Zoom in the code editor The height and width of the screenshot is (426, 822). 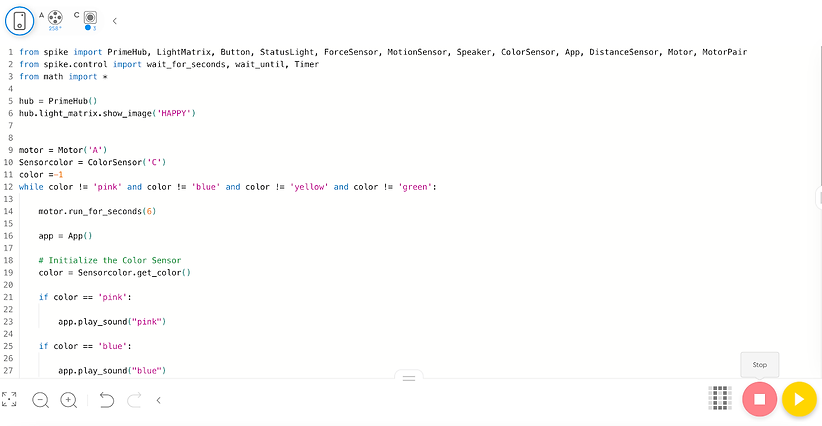pos(69,400)
